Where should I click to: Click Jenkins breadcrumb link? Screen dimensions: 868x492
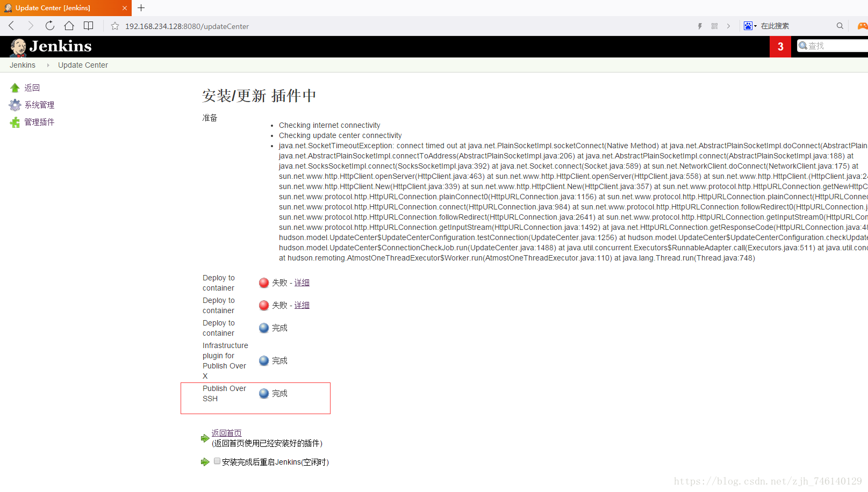tap(23, 65)
